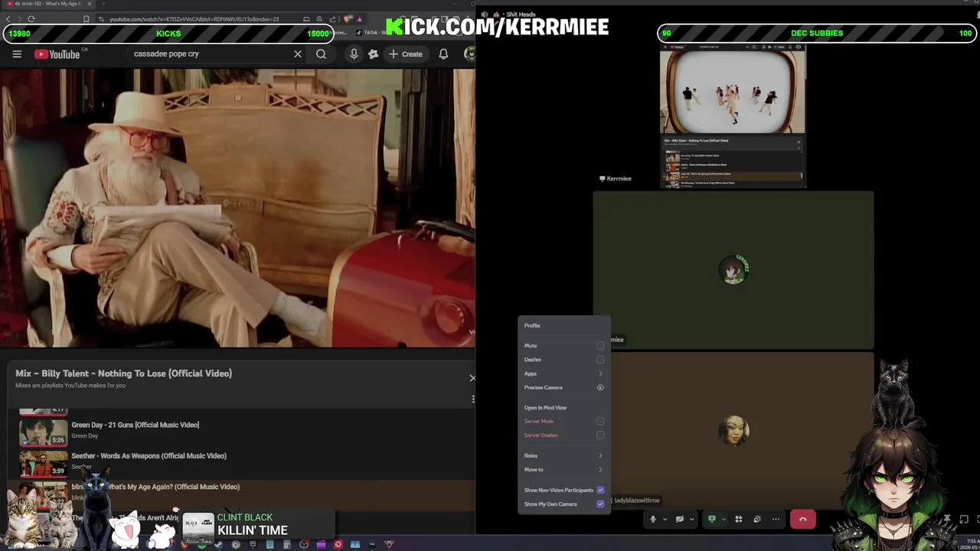Start YouTube voice search with microphone
The image size is (980, 551).
[x=354, y=54]
